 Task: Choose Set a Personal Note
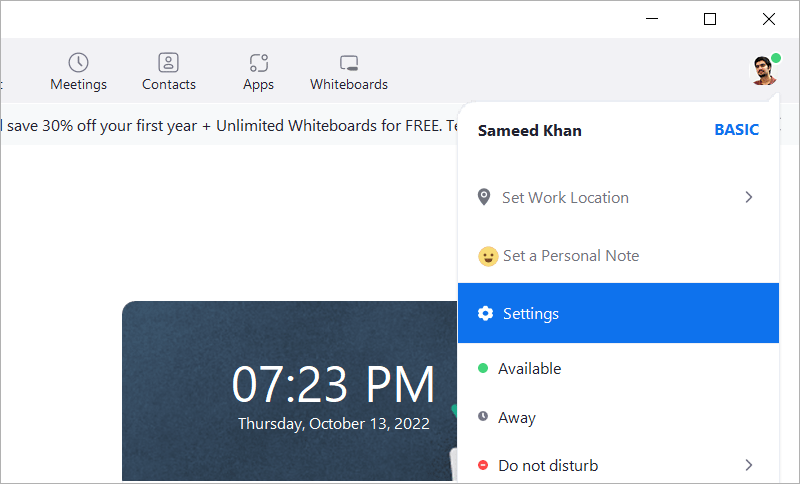coord(618,256)
